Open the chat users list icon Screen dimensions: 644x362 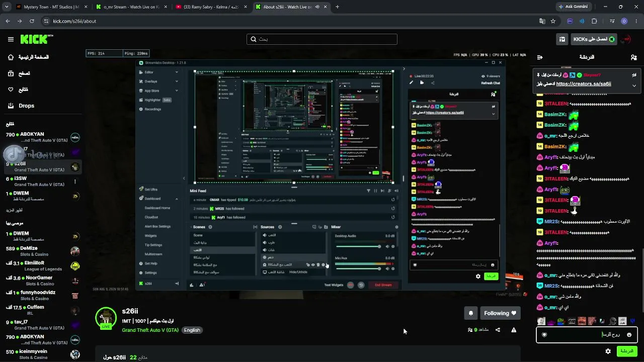[633, 57]
